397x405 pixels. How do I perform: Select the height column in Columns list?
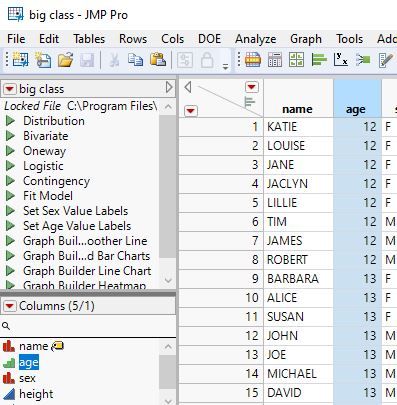(36, 394)
